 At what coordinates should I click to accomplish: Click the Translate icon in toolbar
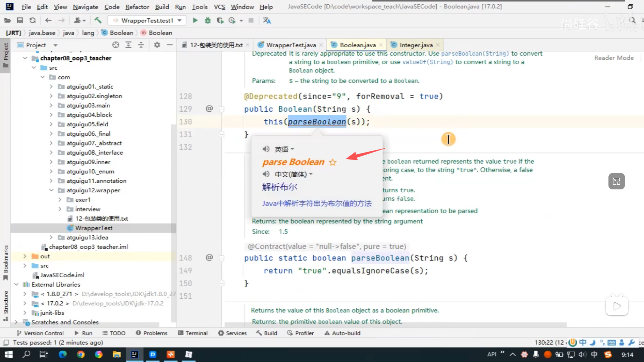(267, 20)
